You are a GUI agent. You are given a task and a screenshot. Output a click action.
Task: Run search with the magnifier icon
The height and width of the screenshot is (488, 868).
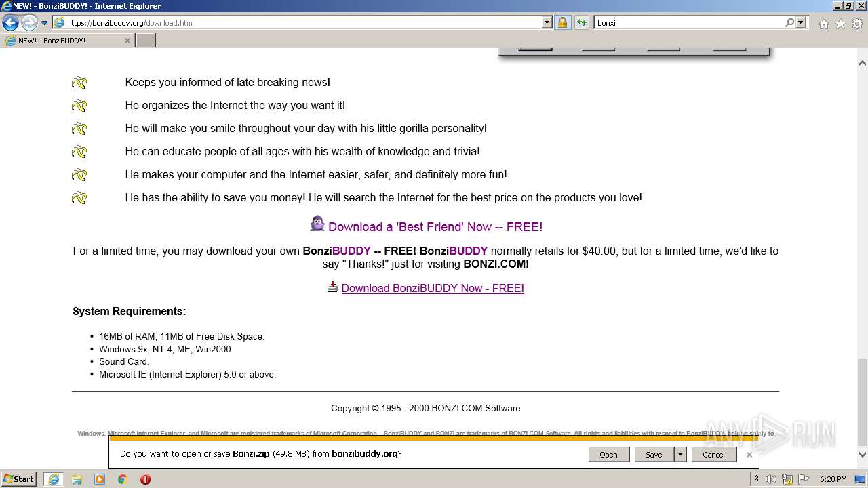[789, 22]
